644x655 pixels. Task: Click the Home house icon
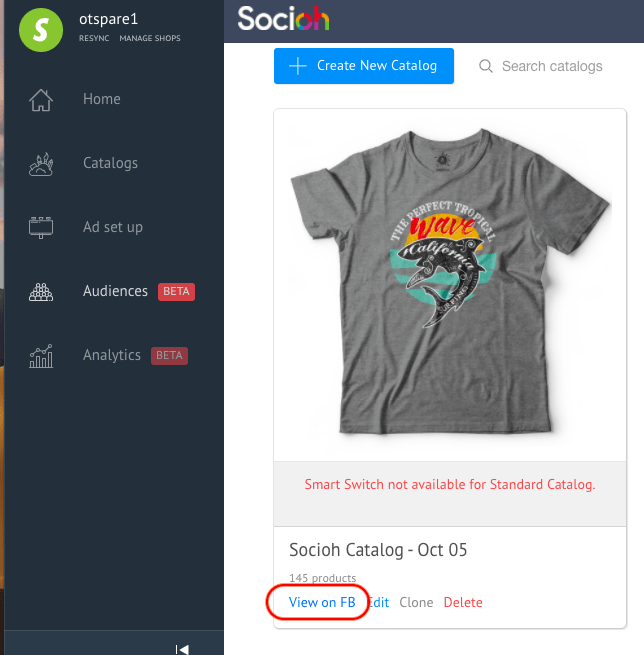[x=41, y=100]
